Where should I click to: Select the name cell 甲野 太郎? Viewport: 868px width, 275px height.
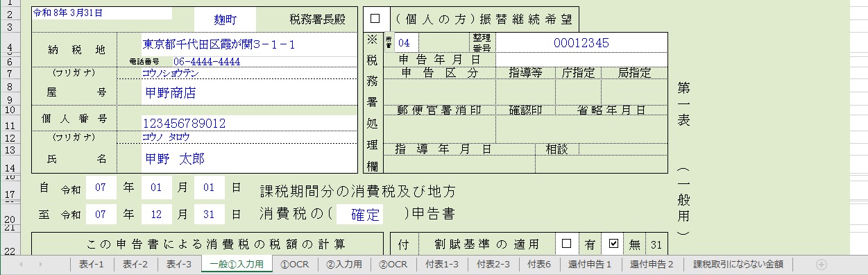point(250,158)
